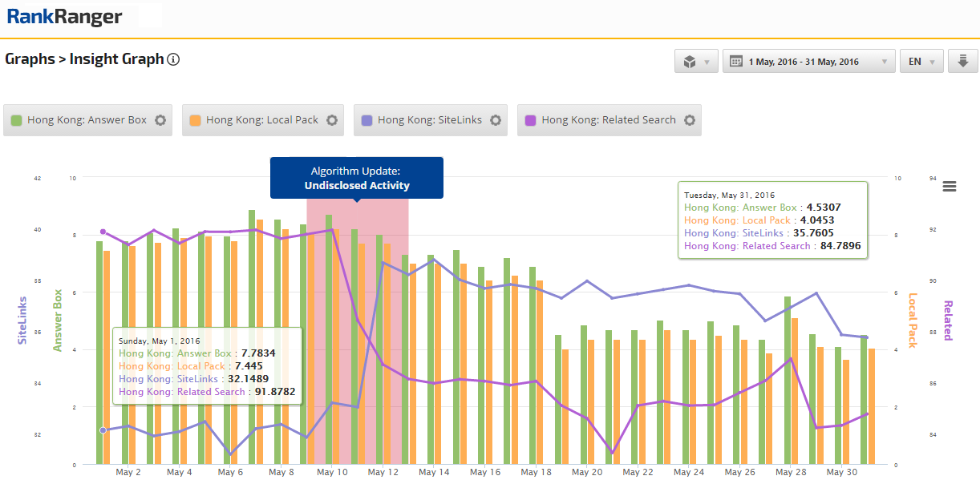Open the date range dropdown

pos(808,62)
